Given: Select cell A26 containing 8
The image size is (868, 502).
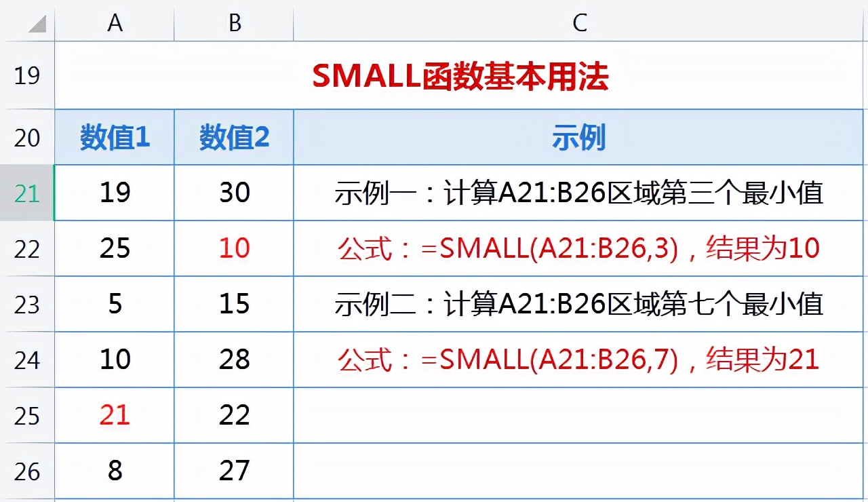Looking at the screenshot, I should click(115, 471).
